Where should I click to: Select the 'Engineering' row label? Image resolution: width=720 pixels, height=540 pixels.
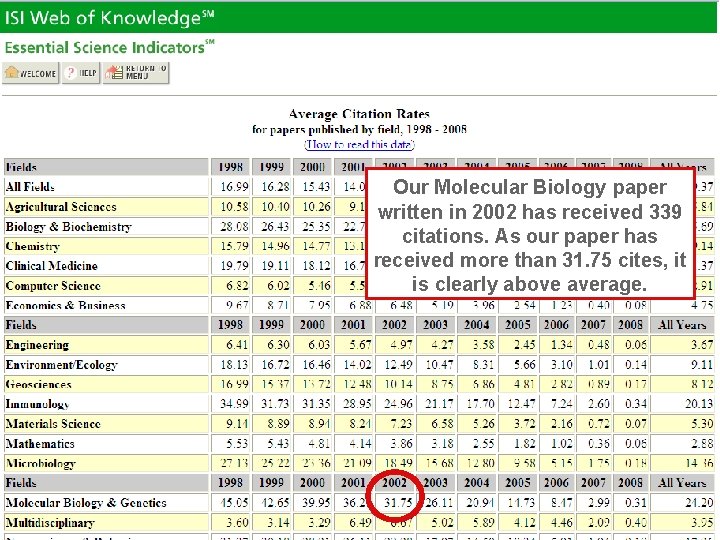[x=37, y=345]
